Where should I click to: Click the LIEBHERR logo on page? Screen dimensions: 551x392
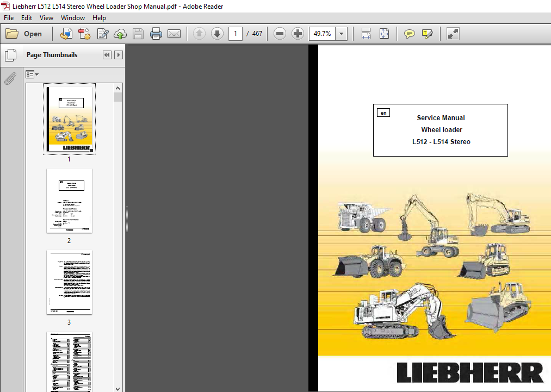coord(470,372)
